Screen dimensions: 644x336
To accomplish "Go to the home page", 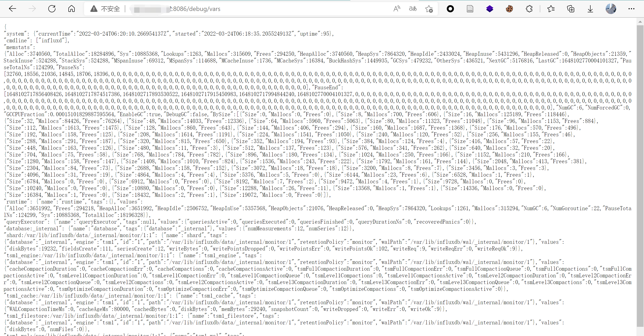I will [x=72, y=9].
